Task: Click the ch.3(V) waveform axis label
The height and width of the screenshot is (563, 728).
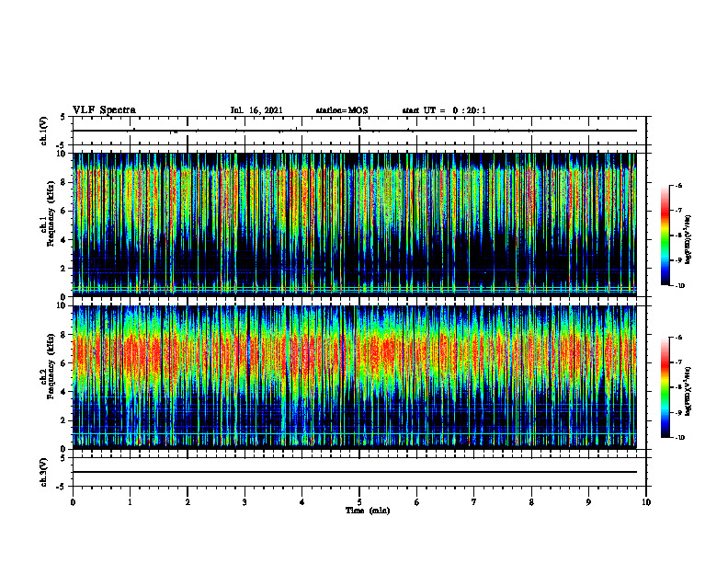Action: click(44, 472)
